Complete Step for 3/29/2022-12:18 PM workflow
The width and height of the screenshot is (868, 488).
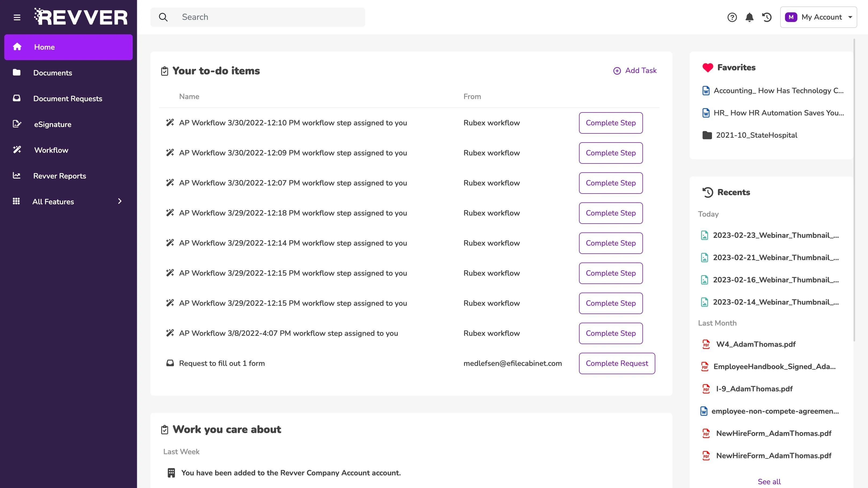click(x=610, y=213)
